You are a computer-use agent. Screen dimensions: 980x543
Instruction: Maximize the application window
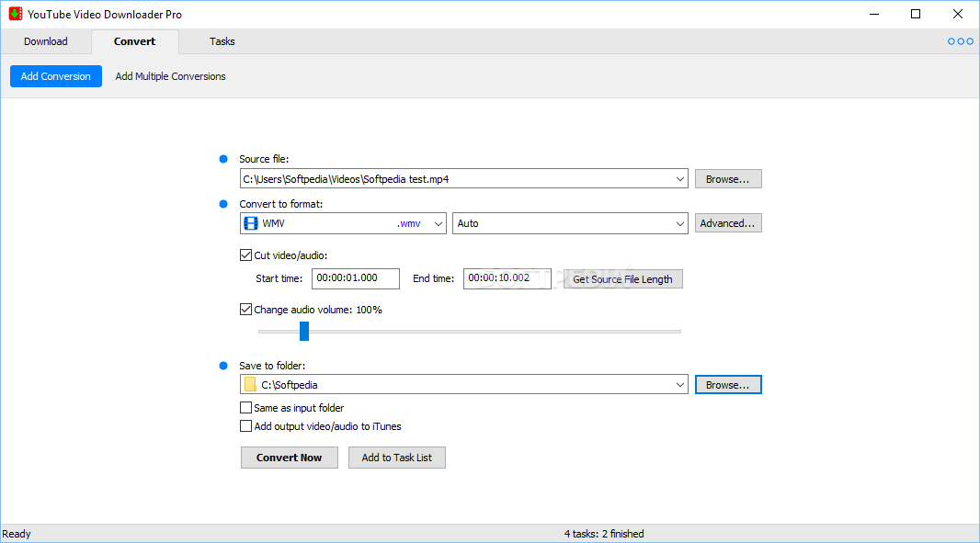(916, 14)
